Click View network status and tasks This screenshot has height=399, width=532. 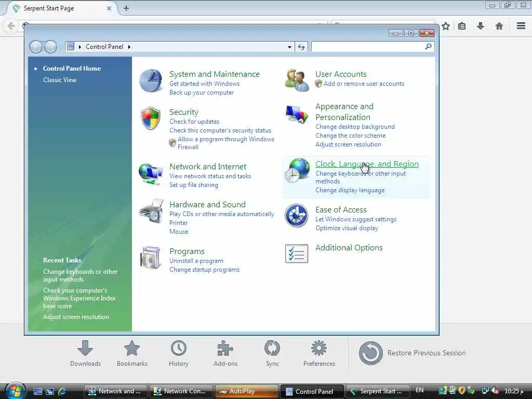(x=210, y=176)
